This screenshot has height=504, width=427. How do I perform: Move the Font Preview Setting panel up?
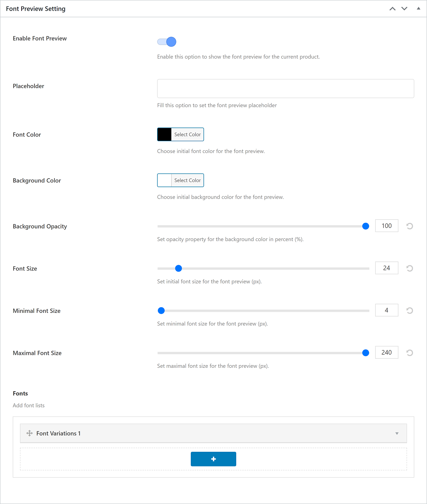click(393, 9)
